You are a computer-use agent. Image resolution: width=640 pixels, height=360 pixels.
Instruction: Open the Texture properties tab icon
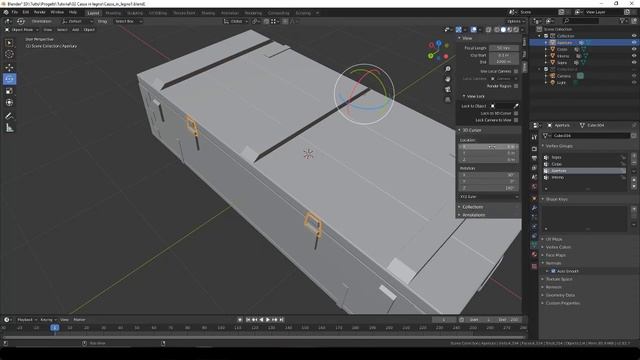pos(534,267)
